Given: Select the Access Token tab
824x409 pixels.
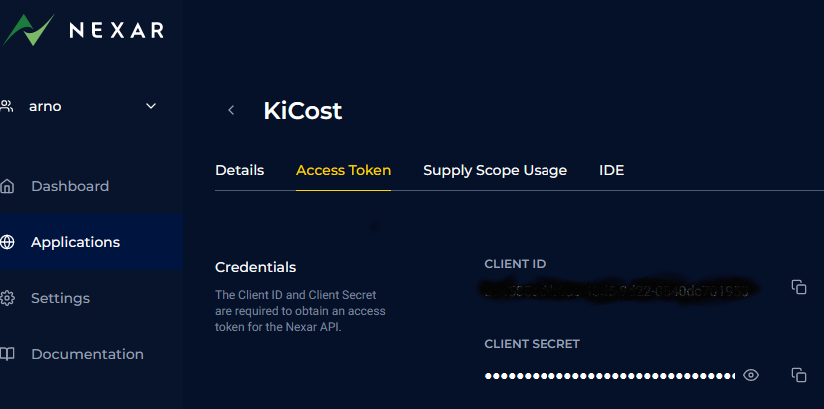Looking at the screenshot, I should coord(344,170).
